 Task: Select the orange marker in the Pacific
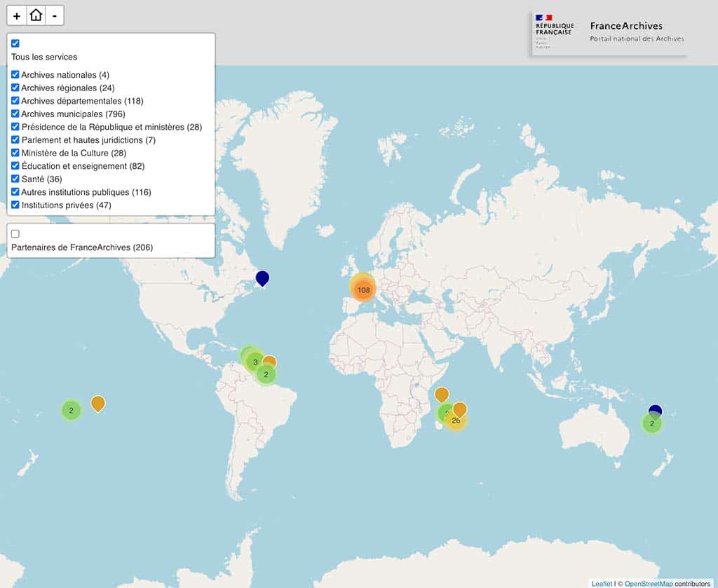coord(98,403)
